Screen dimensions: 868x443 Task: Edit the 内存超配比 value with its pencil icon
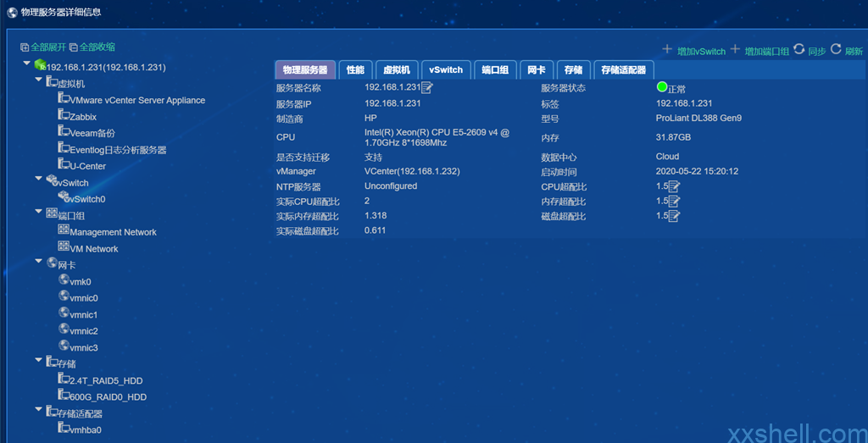click(674, 202)
